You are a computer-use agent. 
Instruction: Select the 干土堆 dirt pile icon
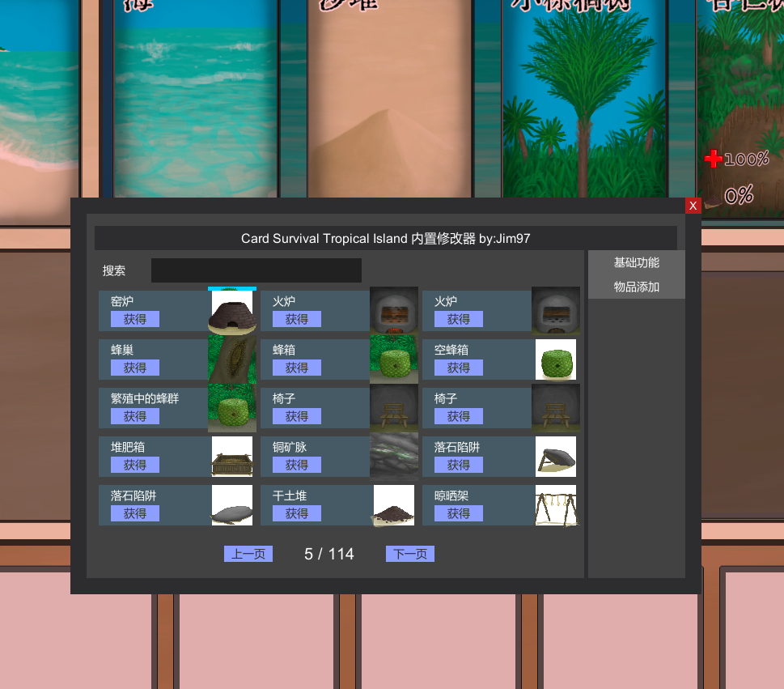point(394,505)
